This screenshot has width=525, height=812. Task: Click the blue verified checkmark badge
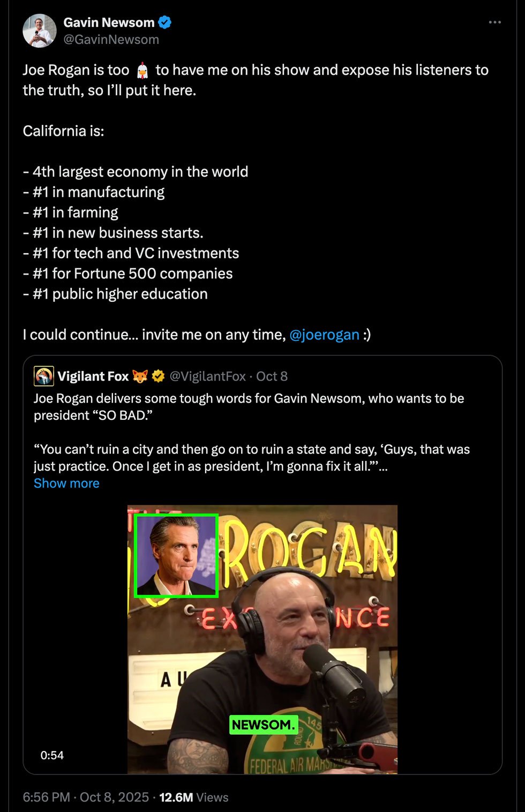point(164,23)
